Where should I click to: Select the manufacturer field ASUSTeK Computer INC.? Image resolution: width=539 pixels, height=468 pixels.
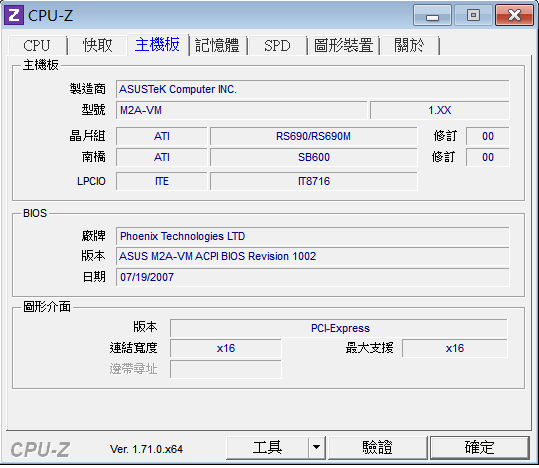point(312,89)
